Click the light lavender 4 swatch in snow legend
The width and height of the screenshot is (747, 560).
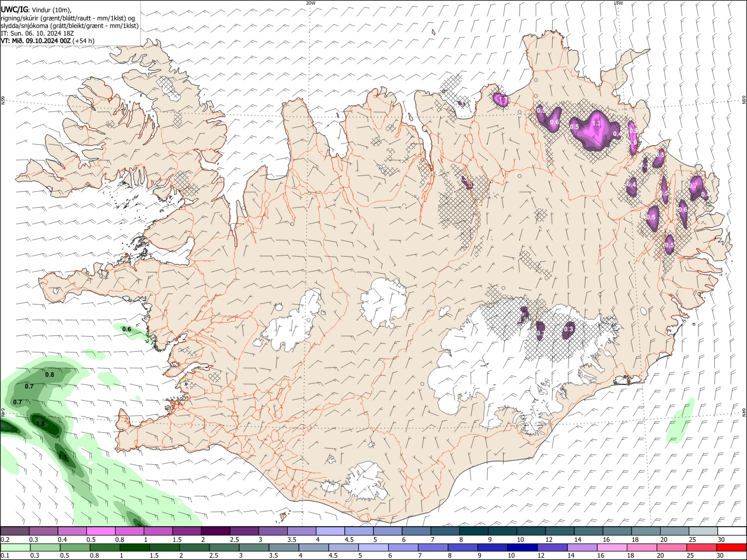coord(330,531)
